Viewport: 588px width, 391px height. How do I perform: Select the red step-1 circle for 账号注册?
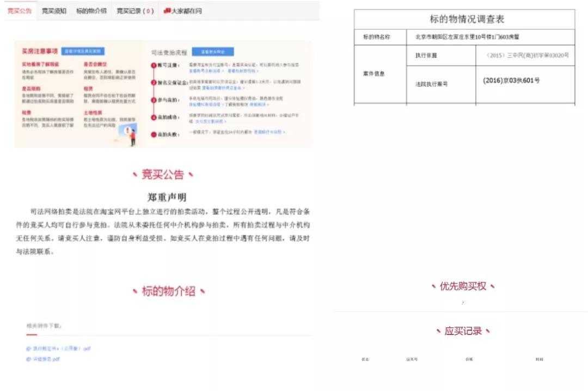tap(153, 65)
